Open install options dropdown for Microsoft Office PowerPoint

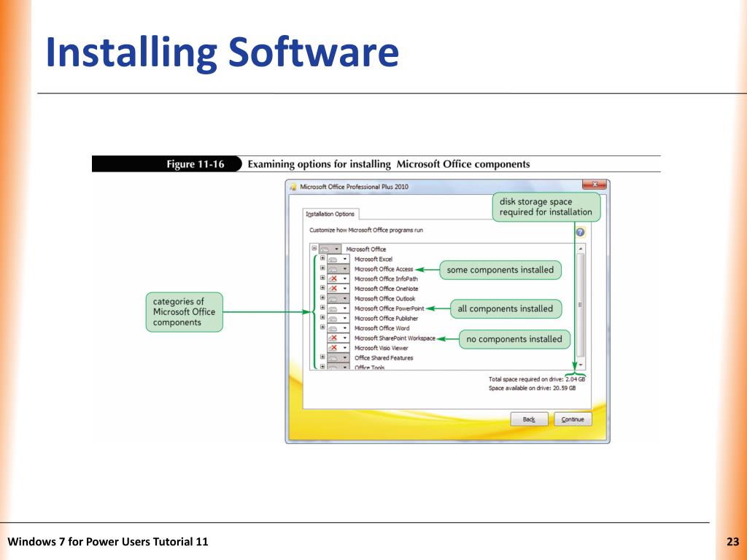click(338, 308)
